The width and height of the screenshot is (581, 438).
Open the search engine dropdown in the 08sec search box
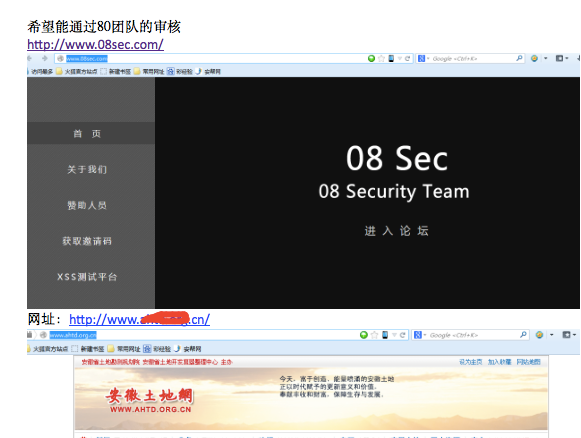[428, 59]
